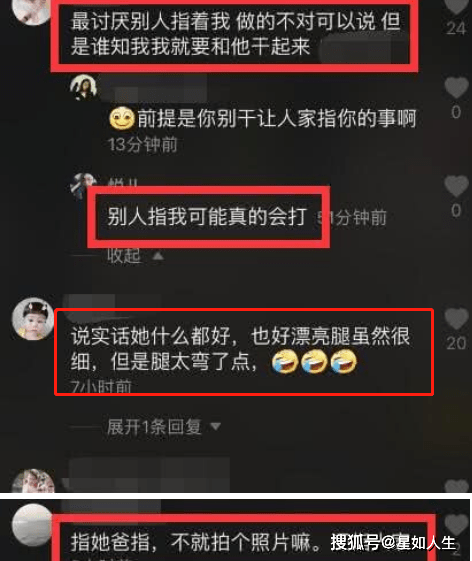Tap comment 说实话她什么都好 to reply
Screen dimensions: 472x561
point(240,349)
